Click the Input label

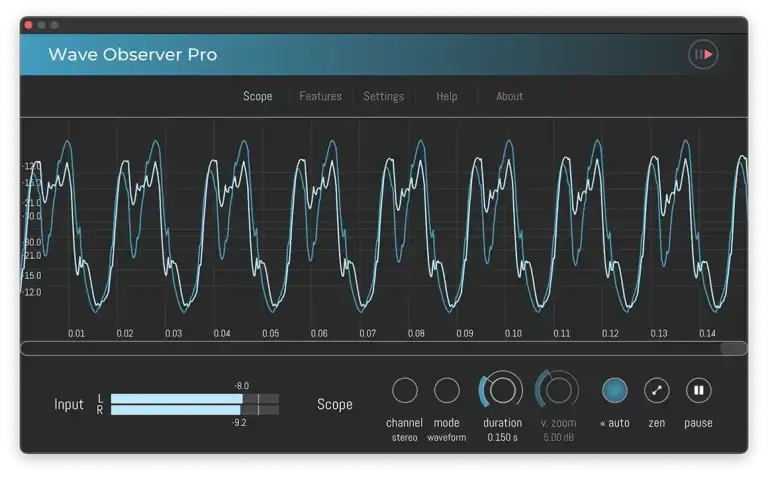click(69, 405)
